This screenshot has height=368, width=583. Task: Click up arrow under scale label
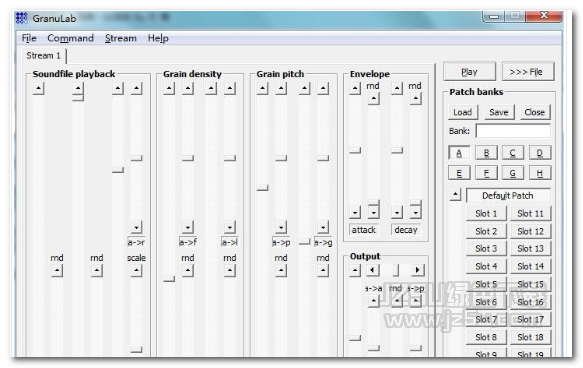tap(136, 271)
